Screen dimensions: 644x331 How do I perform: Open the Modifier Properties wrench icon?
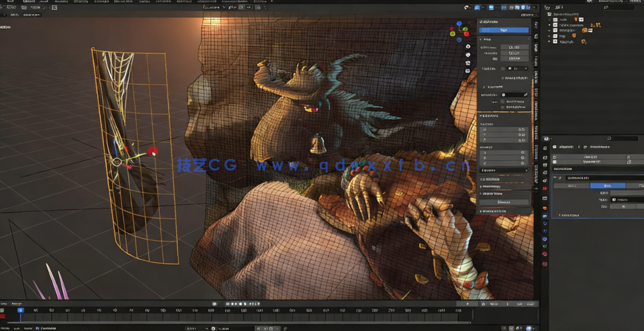pyautogui.click(x=545, y=216)
